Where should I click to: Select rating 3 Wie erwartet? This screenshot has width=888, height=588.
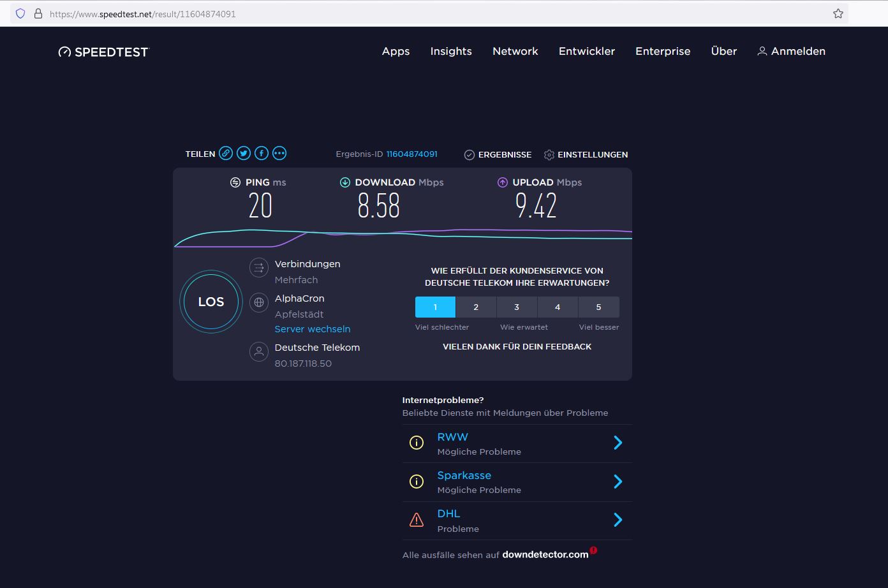[517, 307]
